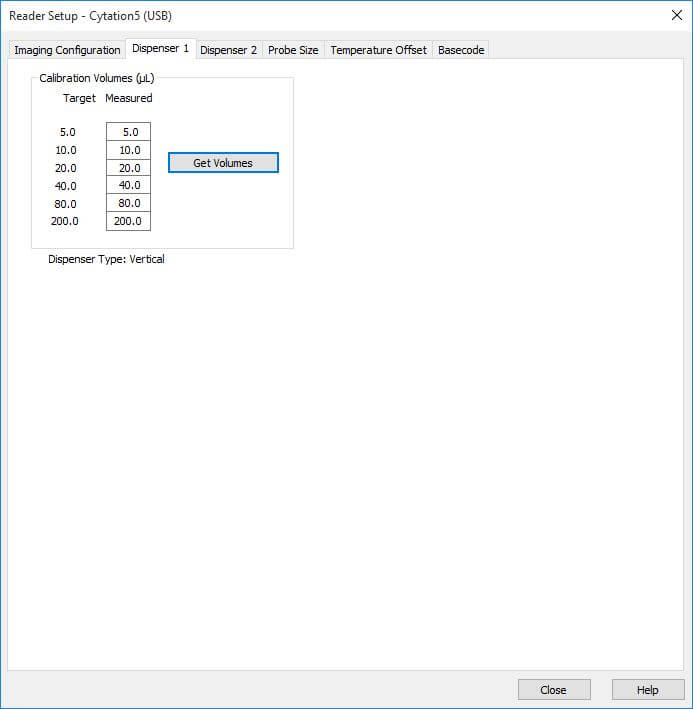Click the Get Volumes button
The height and width of the screenshot is (709, 693).
tap(223, 163)
